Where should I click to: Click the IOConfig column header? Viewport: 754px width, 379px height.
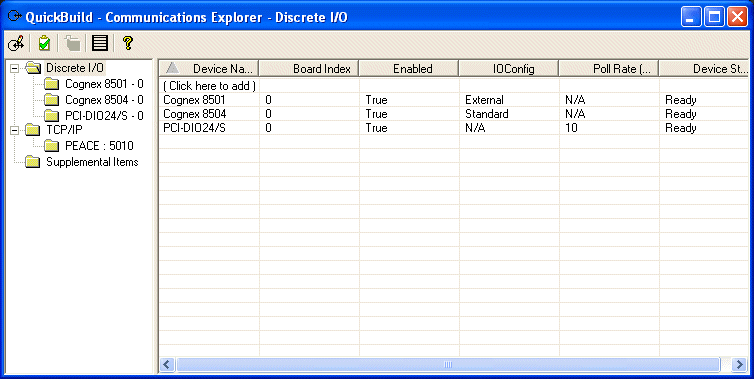tap(509, 69)
